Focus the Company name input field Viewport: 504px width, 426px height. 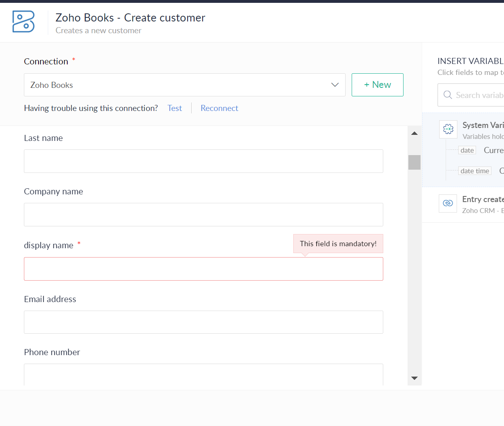(x=203, y=215)
